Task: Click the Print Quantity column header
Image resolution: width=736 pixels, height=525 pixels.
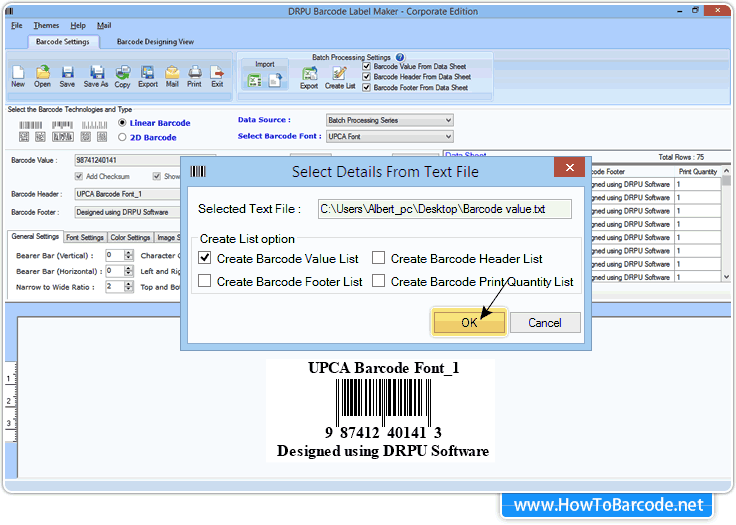Action: coord(698,171)
